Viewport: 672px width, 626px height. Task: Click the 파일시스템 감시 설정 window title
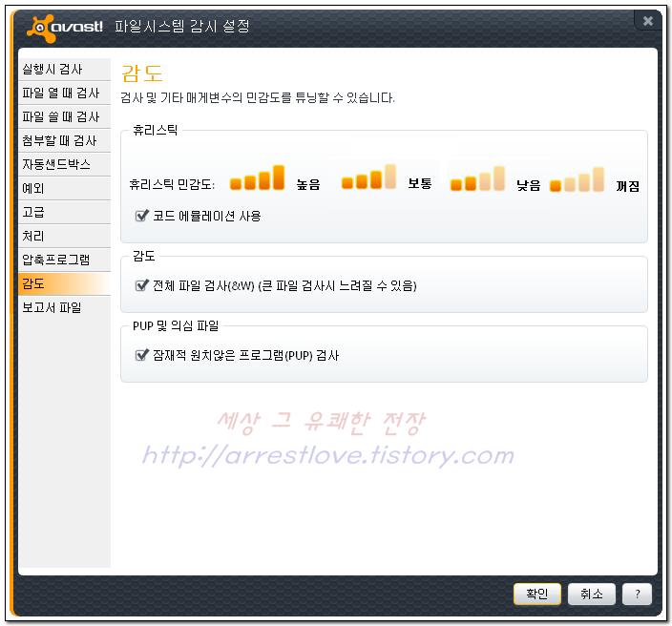[x=181, y=27]
